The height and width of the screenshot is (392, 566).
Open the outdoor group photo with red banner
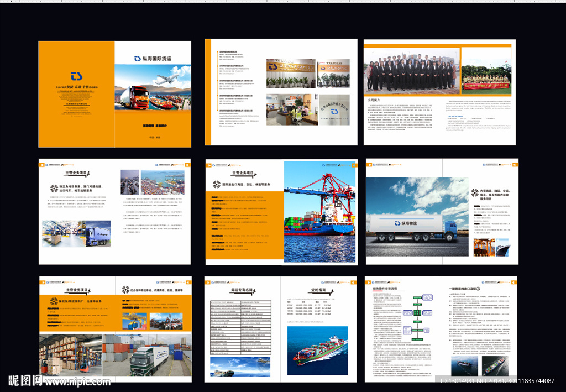(486, 71)
